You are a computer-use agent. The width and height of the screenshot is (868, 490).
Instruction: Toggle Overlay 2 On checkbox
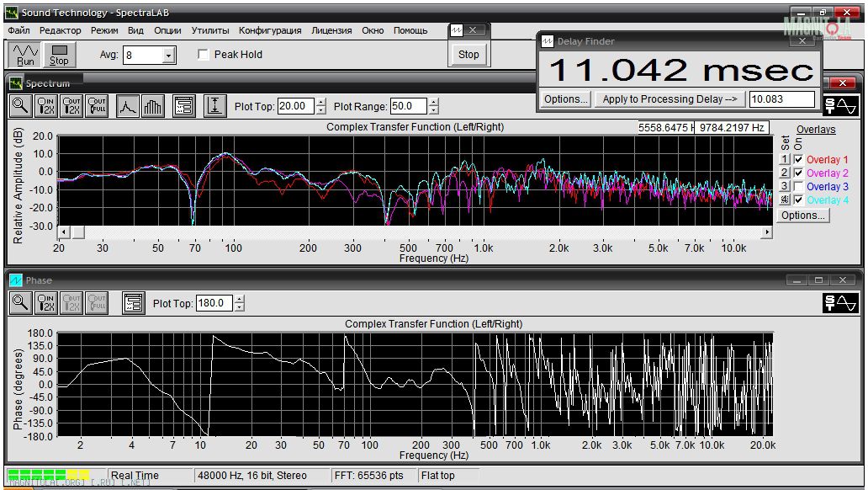coord(798,173)
